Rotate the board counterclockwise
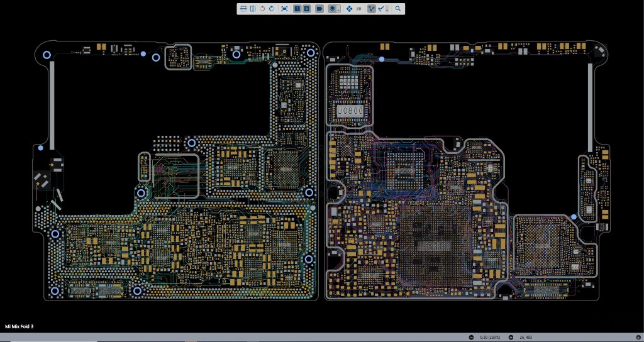644x342 pixels. tap(262, 9)
